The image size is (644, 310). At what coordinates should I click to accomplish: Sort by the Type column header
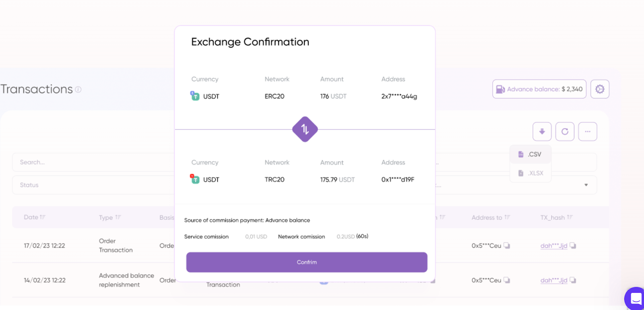(110, 218)
